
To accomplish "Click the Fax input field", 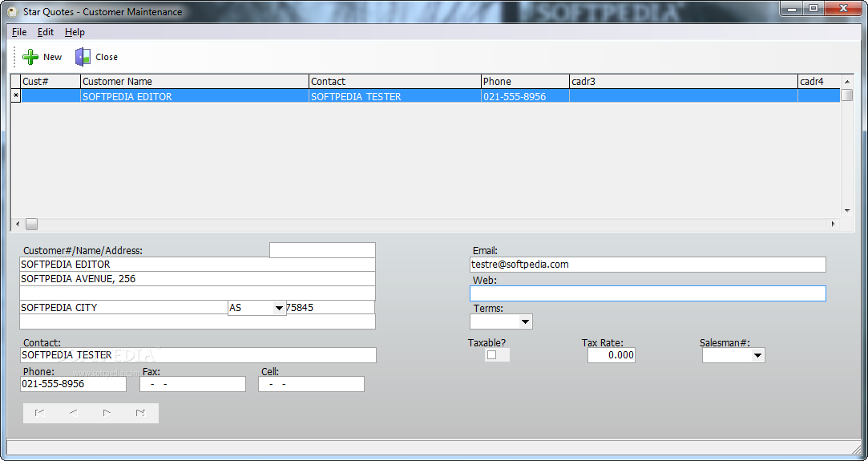I will tap(192, 384).
